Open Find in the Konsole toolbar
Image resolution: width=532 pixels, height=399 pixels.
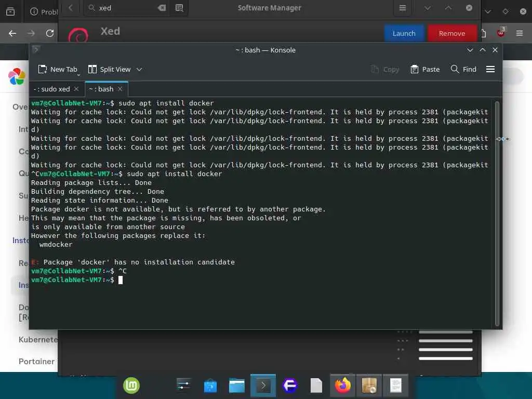point(463,69)
